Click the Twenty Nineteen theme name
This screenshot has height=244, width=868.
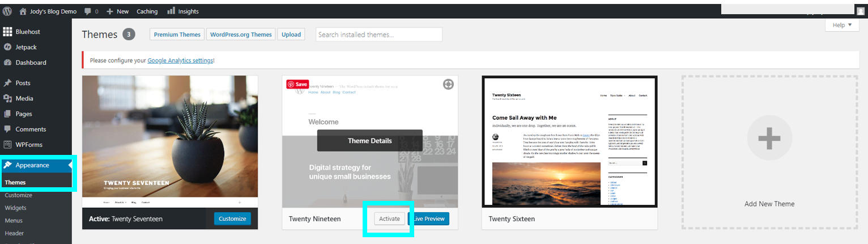314,218
